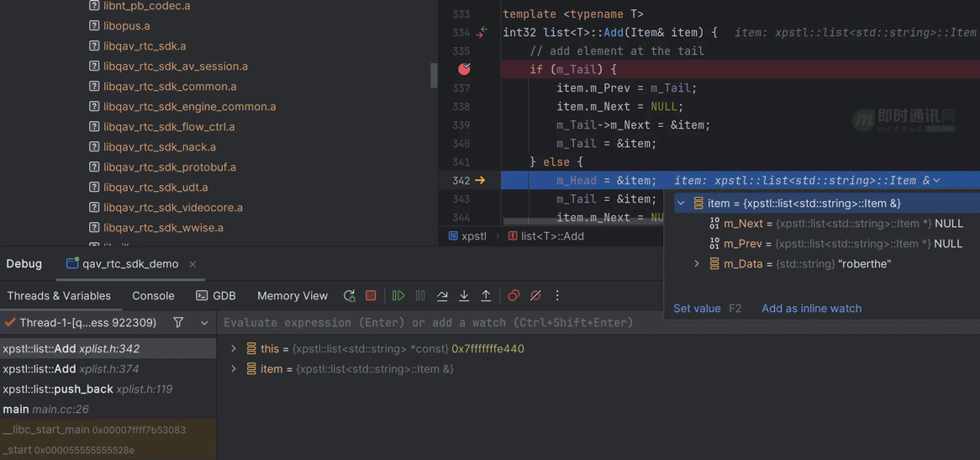Open the GDB tab
Viewport: 980px width, 460px height.
(216, 296)
